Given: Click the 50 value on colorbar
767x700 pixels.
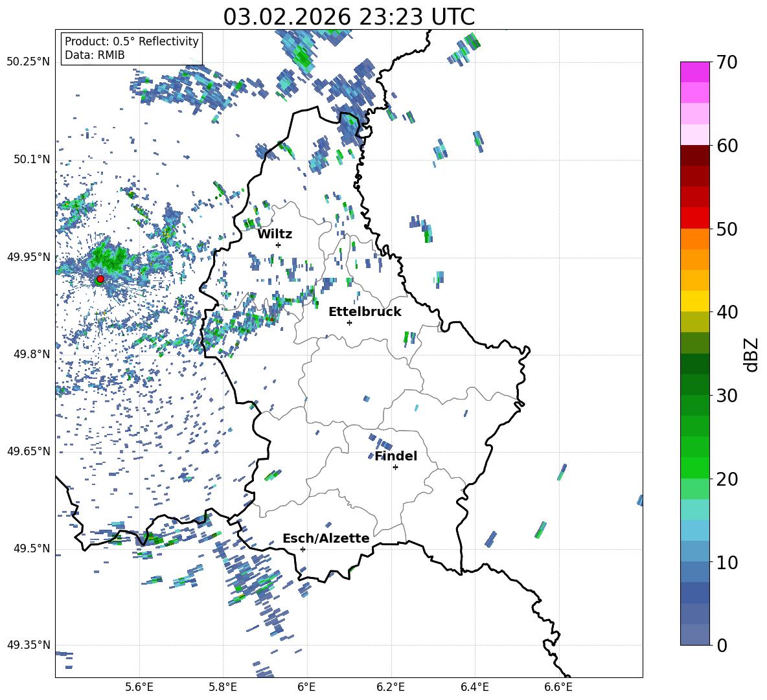Looking at the screenshot, I should click(x=727, y=229).
